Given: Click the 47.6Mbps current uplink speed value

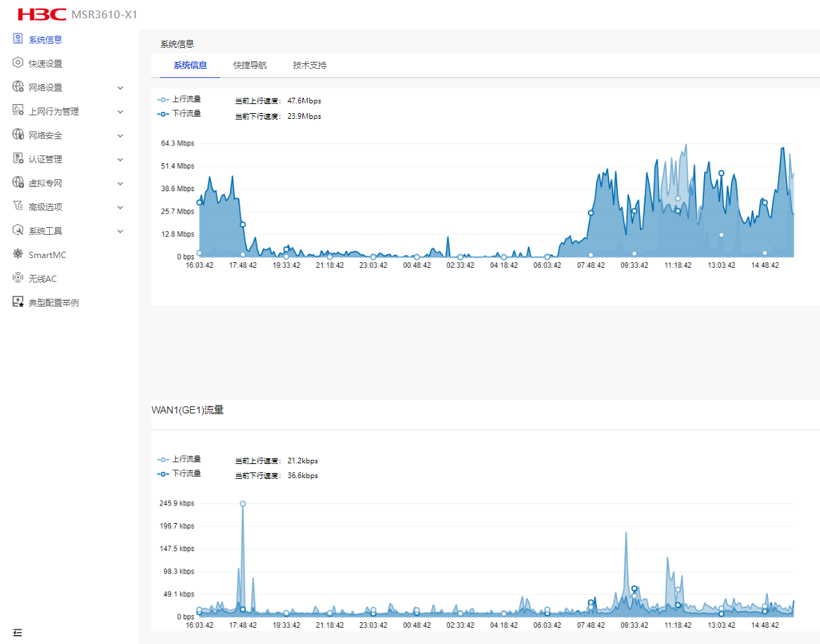Looking at the screenshot, I should [x=305, y=101].
